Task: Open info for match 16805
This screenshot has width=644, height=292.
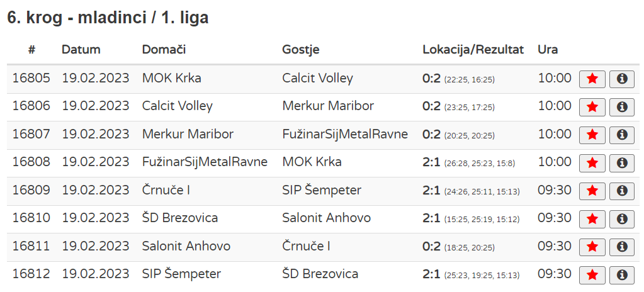Action: click(622, 79)
